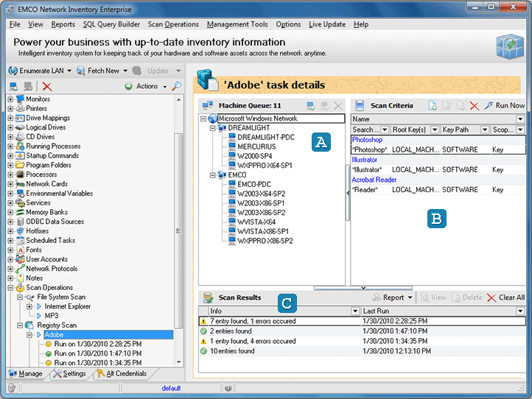The height and width of the screenshot is (399, 532).
Task: Click the magnifier search icon beside Actions
Action: 176,86
